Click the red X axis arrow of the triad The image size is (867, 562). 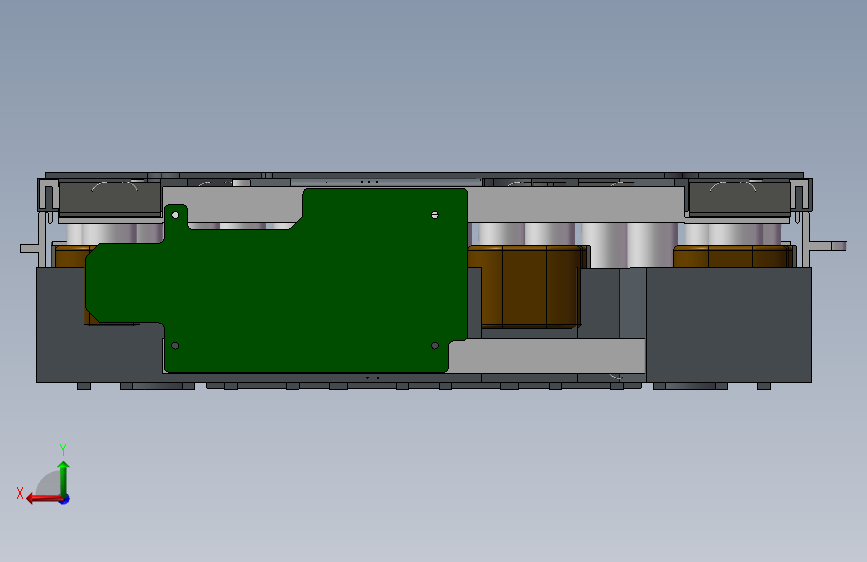point(44,499)
